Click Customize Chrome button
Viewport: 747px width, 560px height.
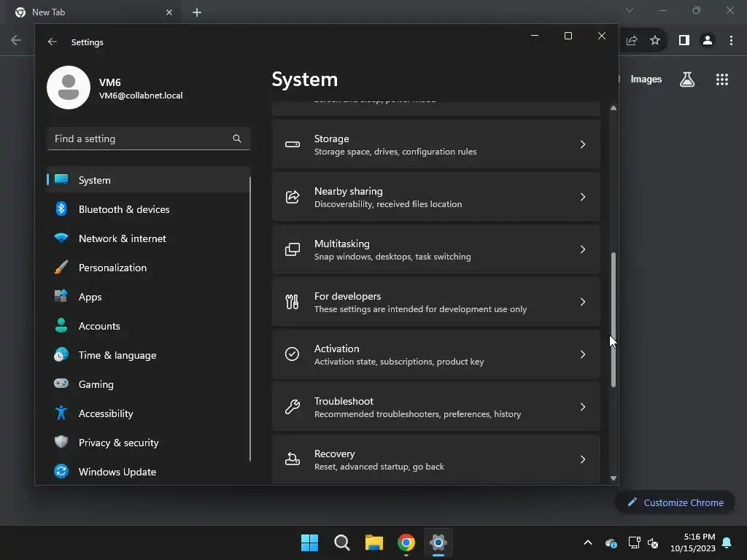point(675,502)
